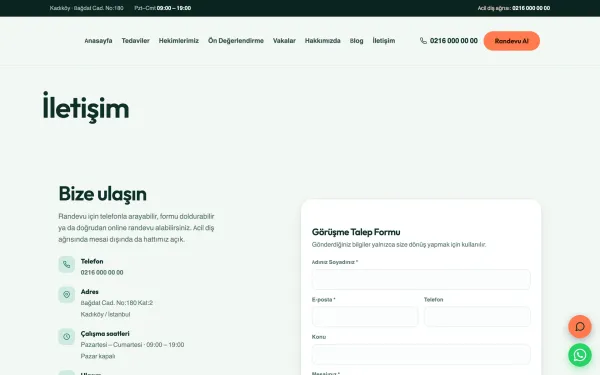Open the Blog menu item
Viewport: 600px width, 375px height.
click(x=356, y=41)
